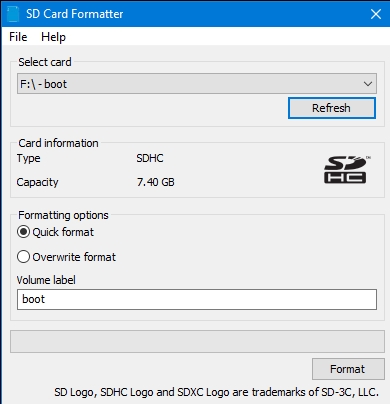
Task: Open the File menu
Action: tap(18, 37)
